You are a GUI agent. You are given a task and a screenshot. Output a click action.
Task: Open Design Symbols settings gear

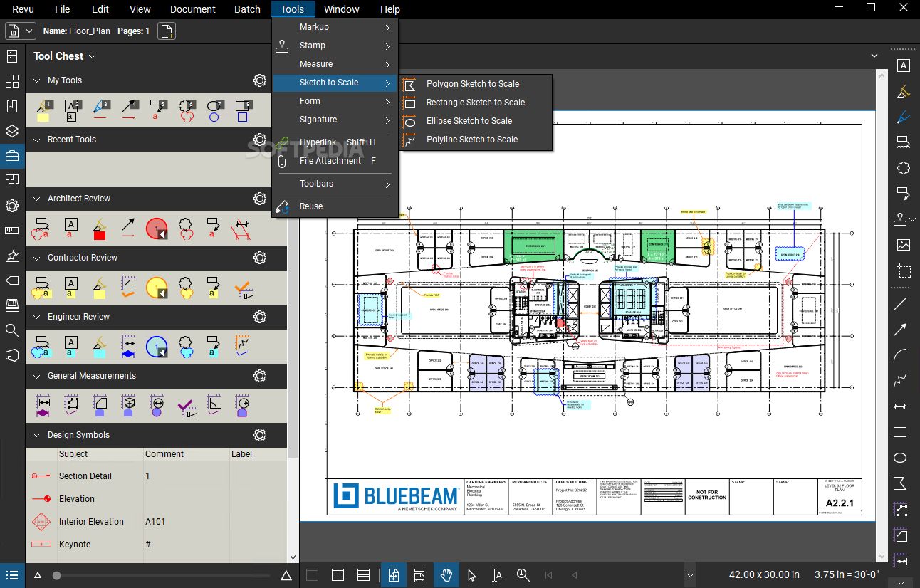[x=260, y=435]
